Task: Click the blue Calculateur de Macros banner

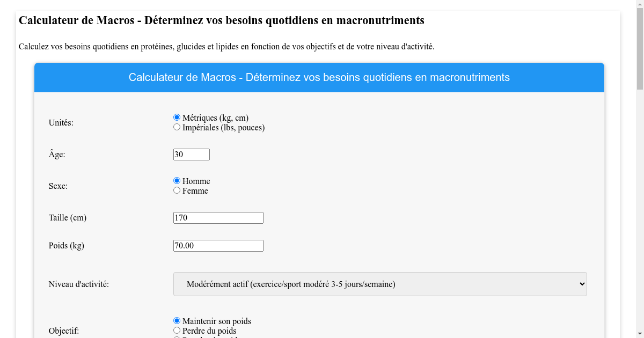Action: point(319,77)
